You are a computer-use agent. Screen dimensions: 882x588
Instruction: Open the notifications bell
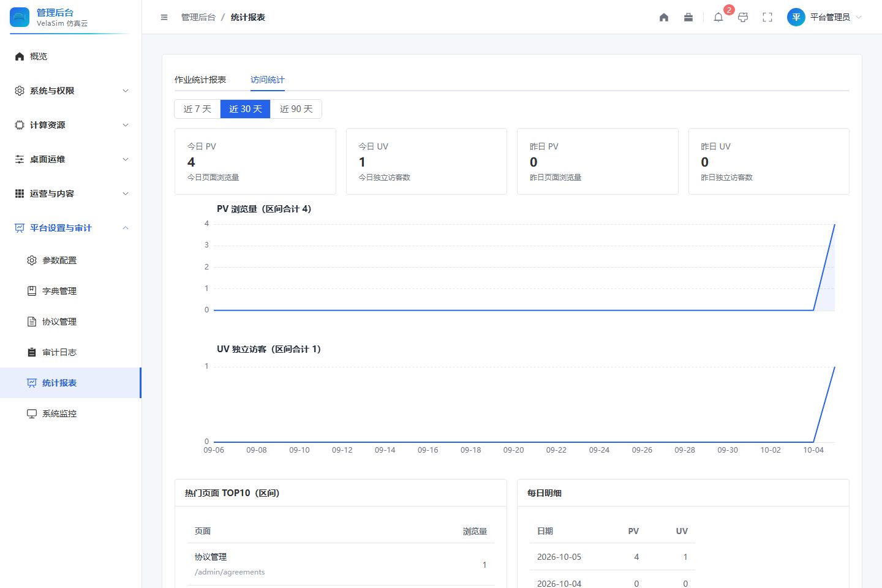(718, 17)
